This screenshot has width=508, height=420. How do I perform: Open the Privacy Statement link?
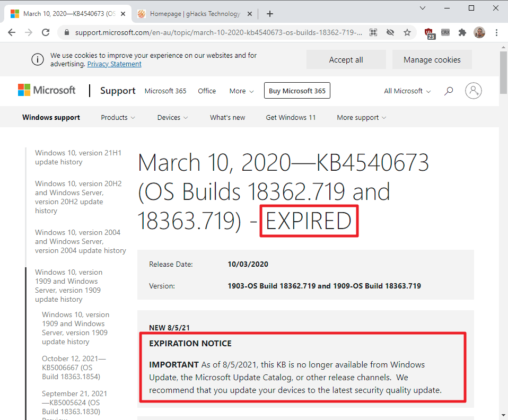[x=114, y=64]
